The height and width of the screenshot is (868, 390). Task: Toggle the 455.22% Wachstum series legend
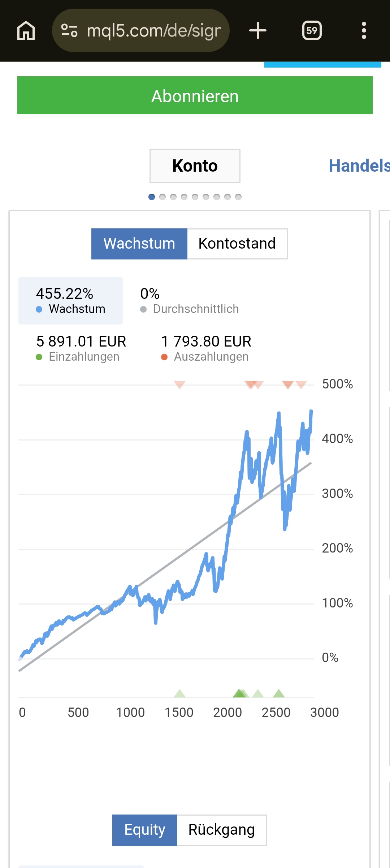(x=70, y=301)
